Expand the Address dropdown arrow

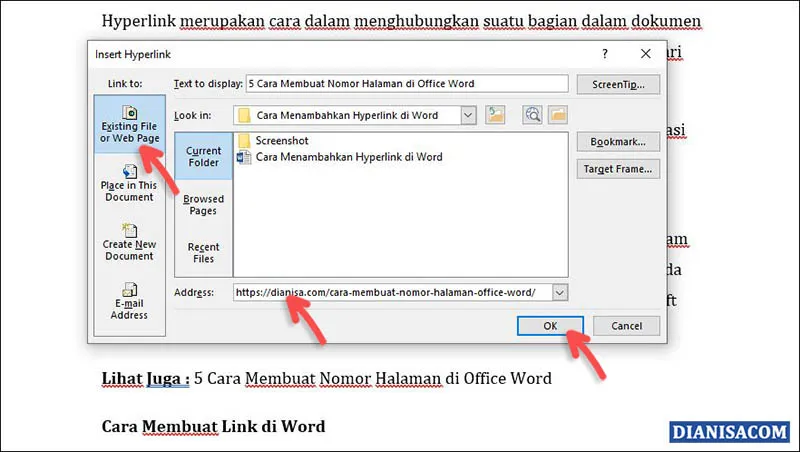coord(560,293)
